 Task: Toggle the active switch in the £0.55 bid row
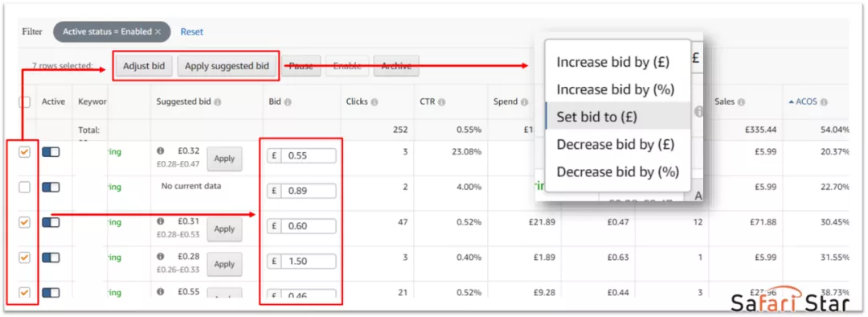point(51,152)
